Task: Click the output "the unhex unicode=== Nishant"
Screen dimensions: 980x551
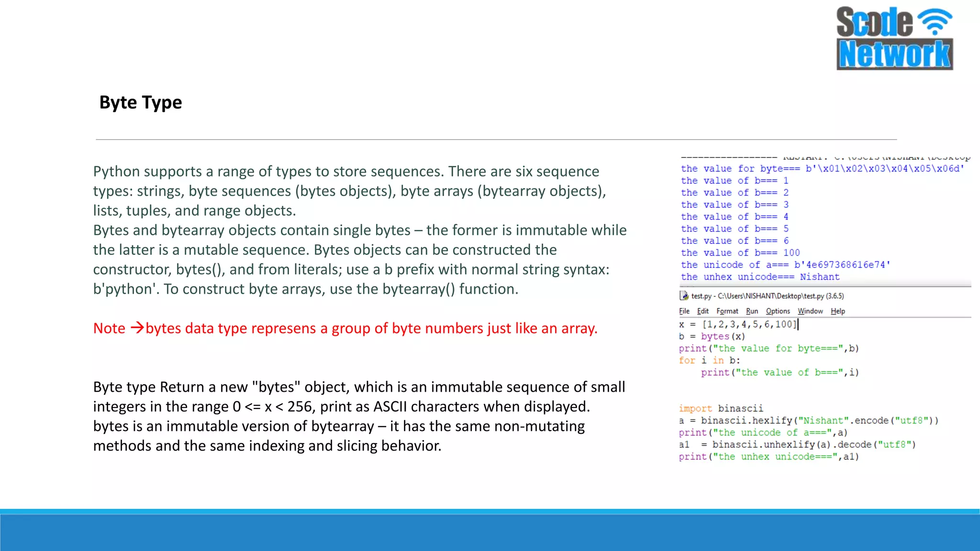Action: 760,276
